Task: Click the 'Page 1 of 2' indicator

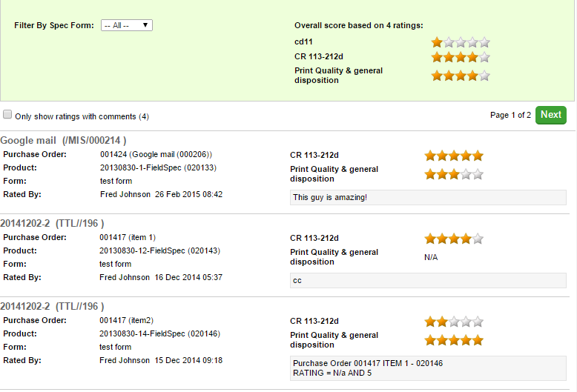Action: 510,115
